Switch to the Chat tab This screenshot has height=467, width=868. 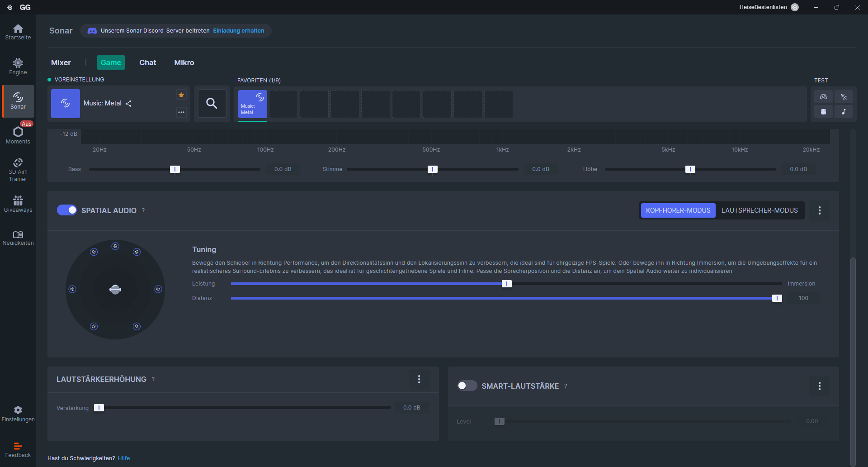coord(147,62)
